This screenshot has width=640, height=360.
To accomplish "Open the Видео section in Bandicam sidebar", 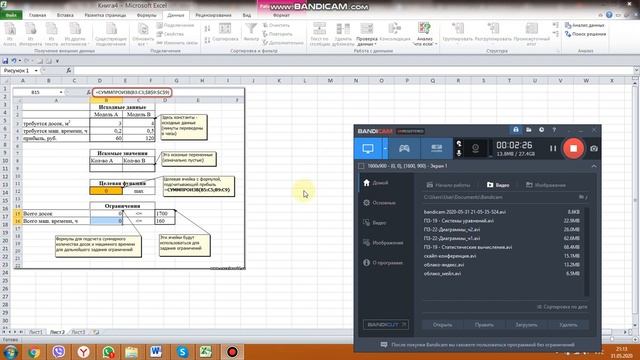I will (x=375, y=223).
